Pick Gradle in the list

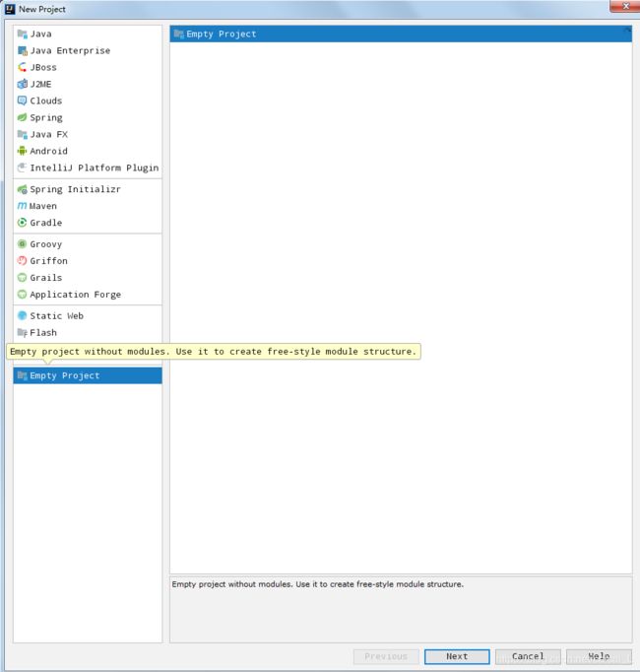click(88, 223)
